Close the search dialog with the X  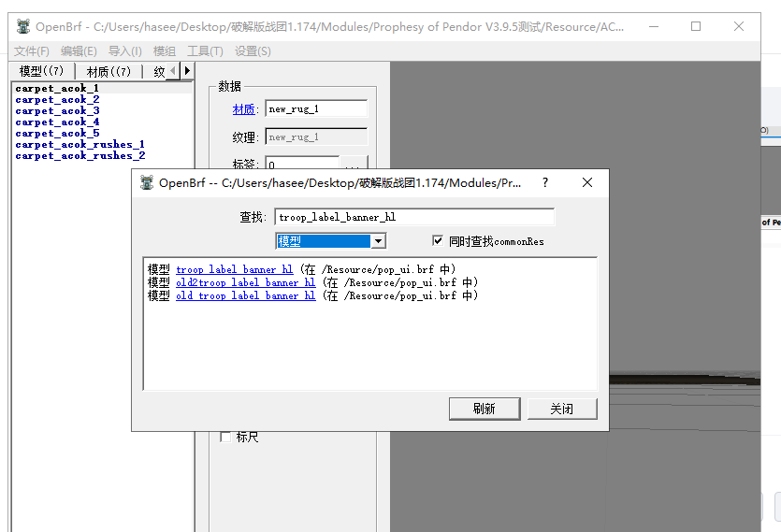point(587,183)
